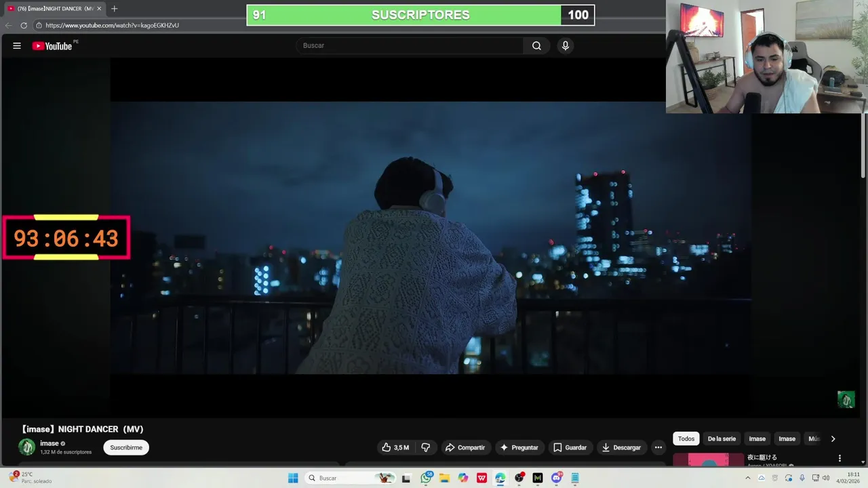Go to YouTube home via logo
Image resolution: width=868 pixels, height=488 pixels.
(x=52, y=46)
